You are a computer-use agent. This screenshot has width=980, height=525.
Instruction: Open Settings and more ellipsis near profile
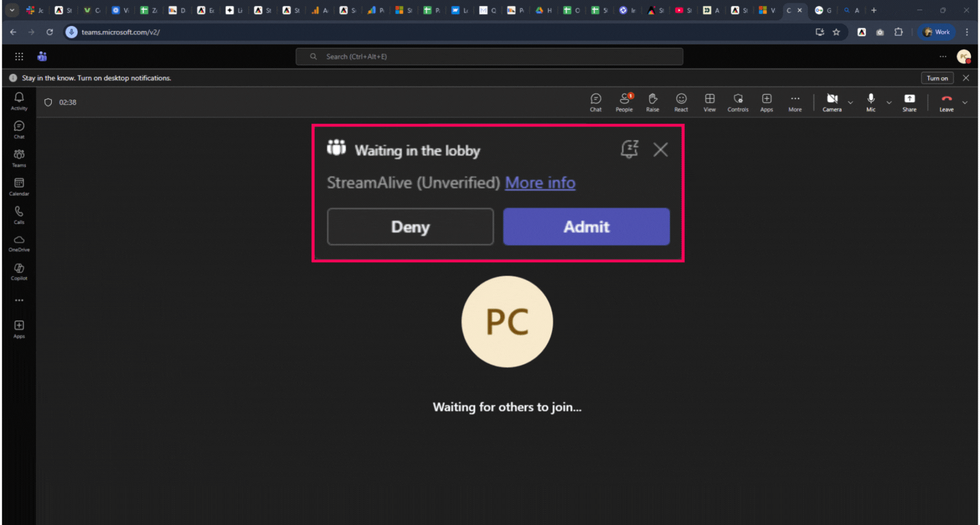(x=942, y=56)
